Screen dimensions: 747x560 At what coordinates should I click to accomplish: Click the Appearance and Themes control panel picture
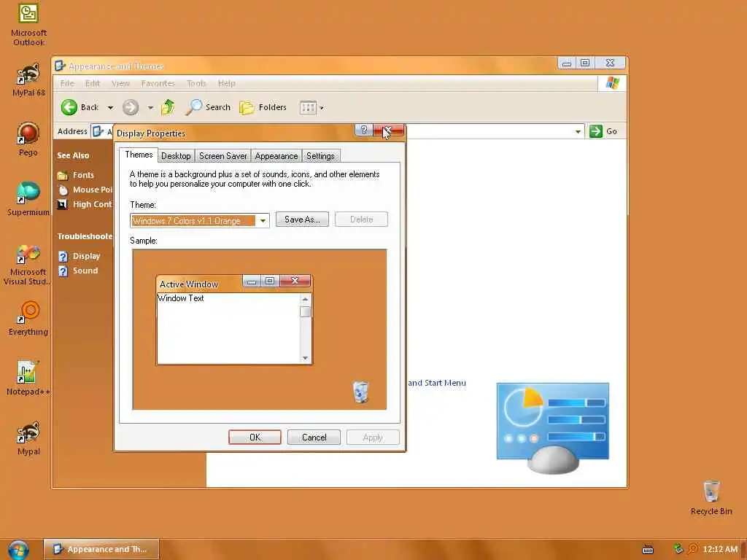click(x=553, y=427)
